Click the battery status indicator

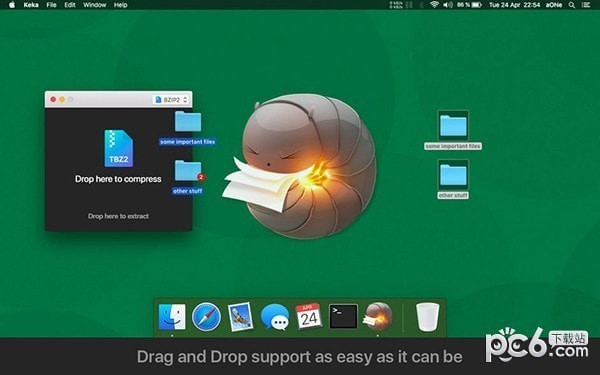469,5
